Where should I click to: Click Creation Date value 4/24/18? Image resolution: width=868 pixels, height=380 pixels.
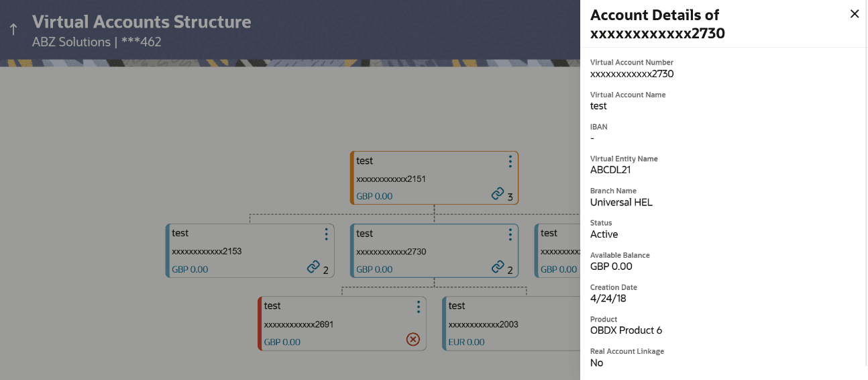point(608,298)
